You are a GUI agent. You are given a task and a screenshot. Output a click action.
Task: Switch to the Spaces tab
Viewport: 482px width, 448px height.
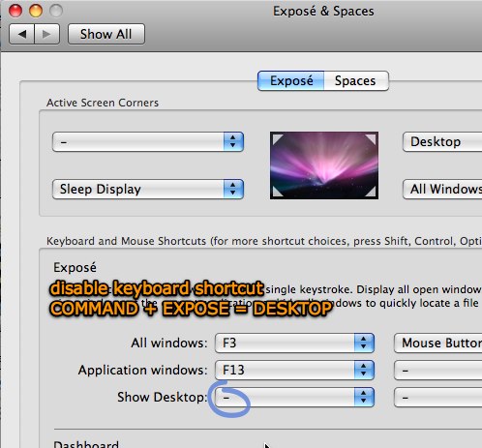[x=356, y=80]
